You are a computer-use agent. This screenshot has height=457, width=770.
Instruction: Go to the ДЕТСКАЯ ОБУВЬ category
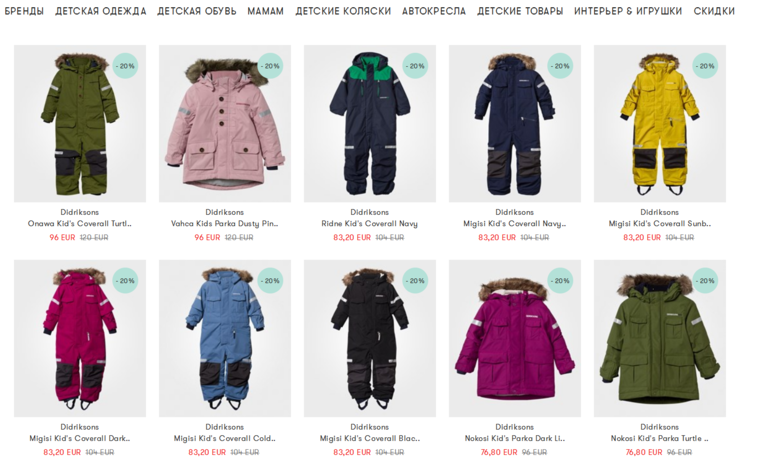pos(196,11)
